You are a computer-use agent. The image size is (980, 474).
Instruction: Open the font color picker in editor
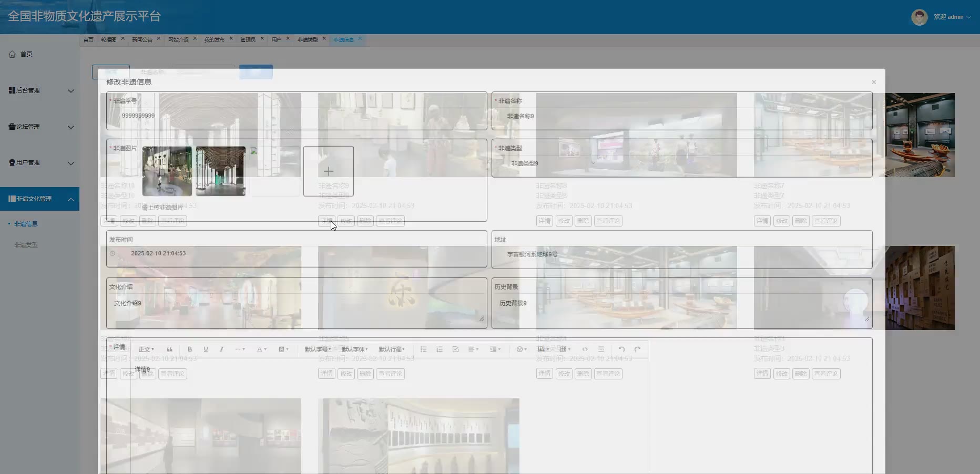click(261, 349)
